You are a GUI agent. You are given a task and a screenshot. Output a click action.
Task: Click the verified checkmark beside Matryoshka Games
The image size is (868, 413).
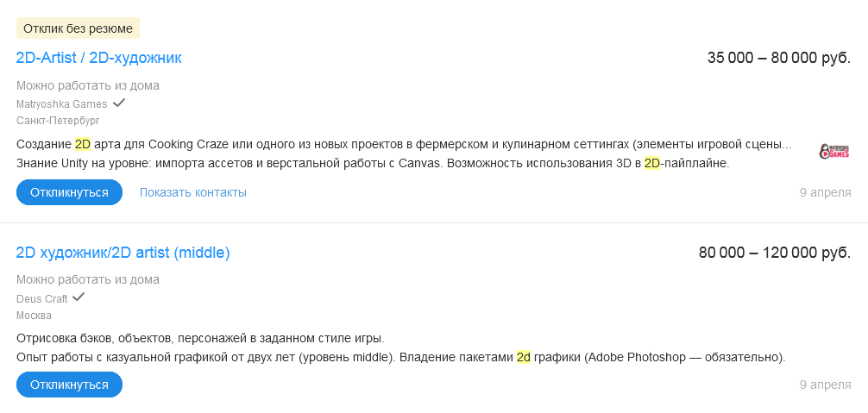click(x=119, y=103)
